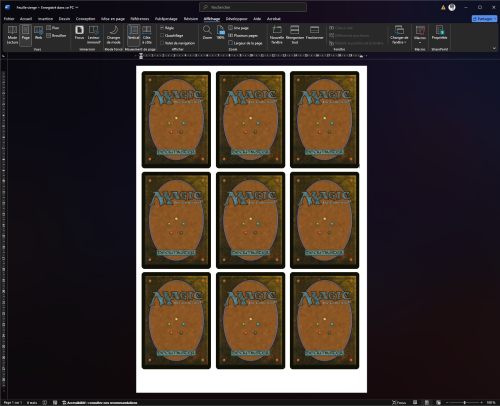Open the Références tab

(x=140, y=19)
